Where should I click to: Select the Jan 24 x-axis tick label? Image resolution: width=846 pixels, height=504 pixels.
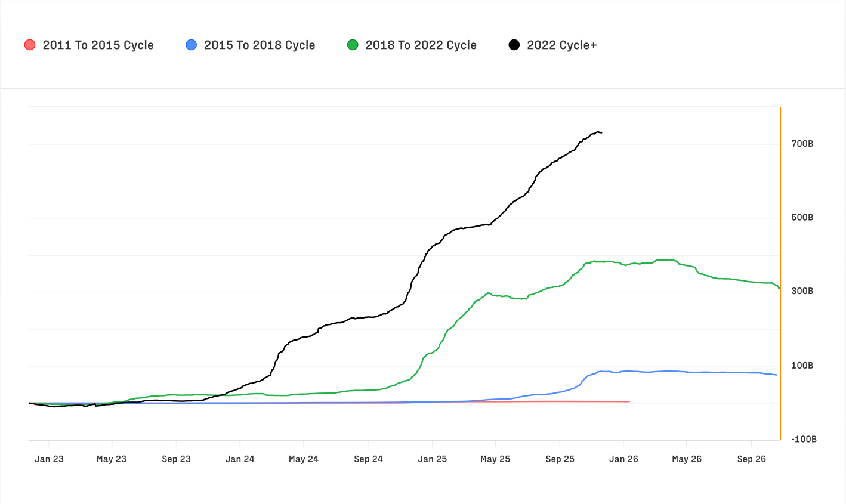pyautogui.click(x=240, y=459)
